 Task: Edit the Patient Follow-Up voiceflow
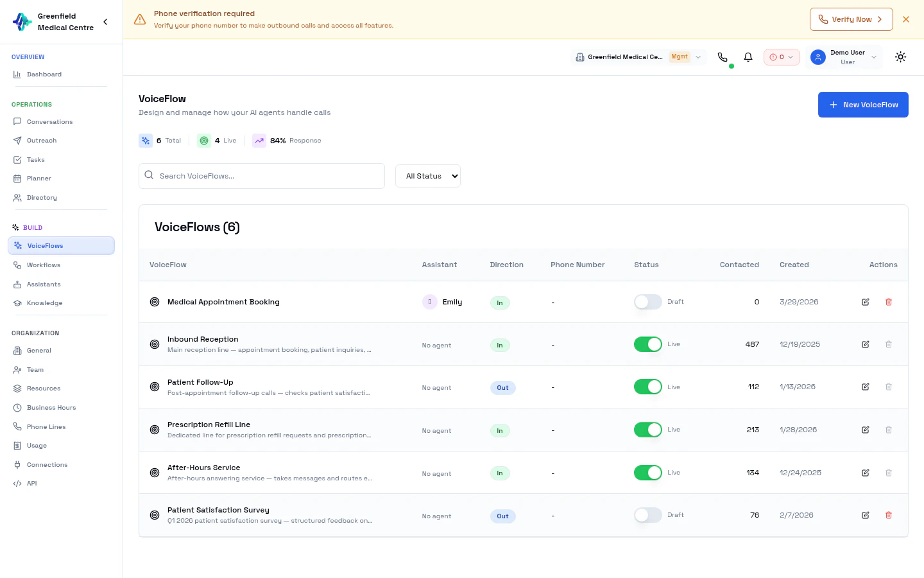865,387
